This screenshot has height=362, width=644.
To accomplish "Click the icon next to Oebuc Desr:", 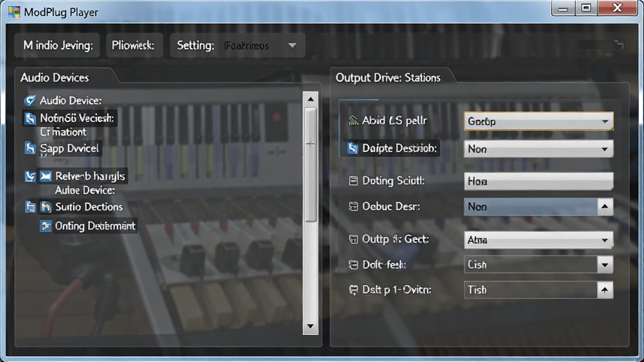I will 353,206.
